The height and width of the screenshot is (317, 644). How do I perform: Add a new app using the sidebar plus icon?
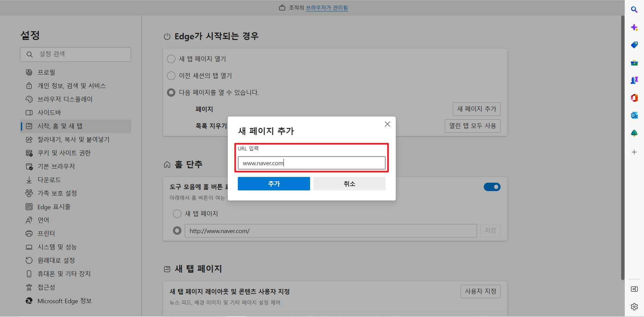tap(634, 152)
